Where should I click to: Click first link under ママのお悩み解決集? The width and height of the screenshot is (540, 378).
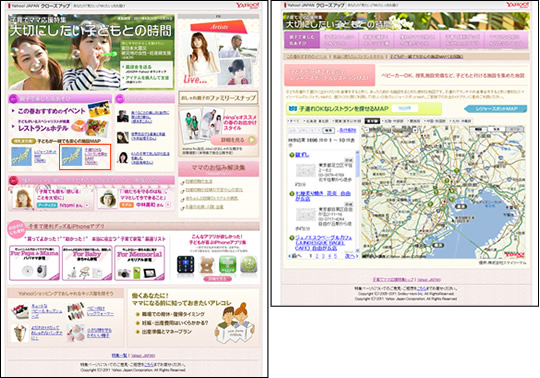coord(199,181)
